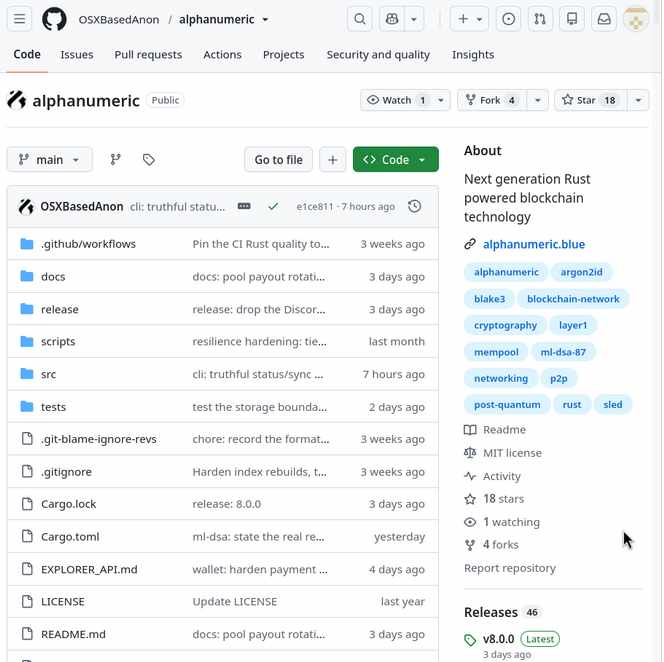The width and height of the screenshot is (664, 662).
Task: Open EXPLORER_API.md file
Action: tap(89, 569)
